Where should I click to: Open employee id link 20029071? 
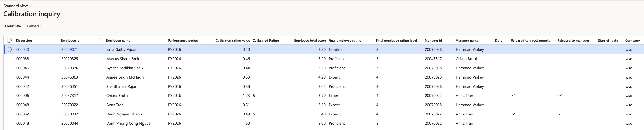(70, 49)
